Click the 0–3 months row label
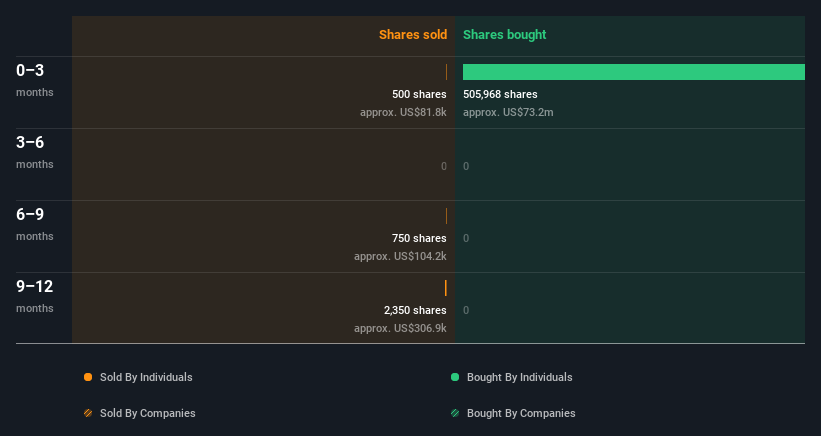This screenshot has width=821, height=436. pos(35,80)
